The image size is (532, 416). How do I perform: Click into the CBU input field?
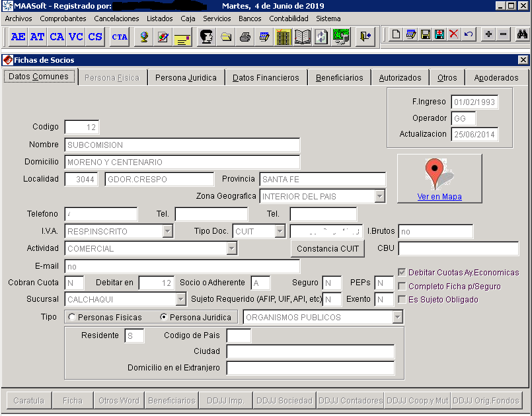458,249
